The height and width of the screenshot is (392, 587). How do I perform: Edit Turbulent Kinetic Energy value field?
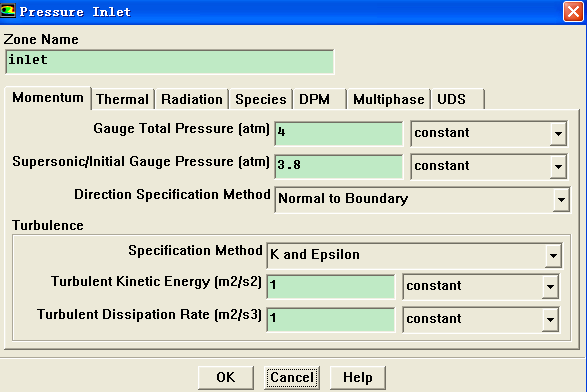point(331,286)
